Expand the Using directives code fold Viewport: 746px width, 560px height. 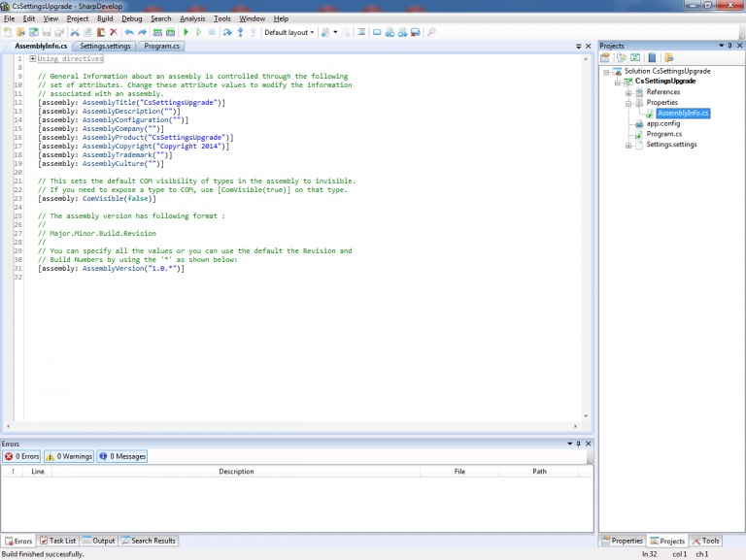pyautogui.click(x=33, y=59)
